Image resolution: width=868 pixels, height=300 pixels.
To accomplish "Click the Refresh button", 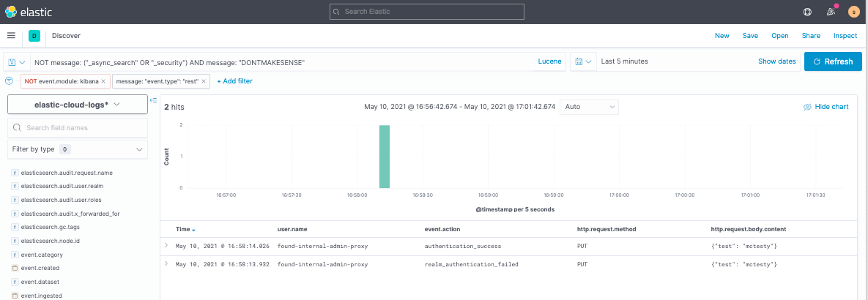I will (833, 62).
